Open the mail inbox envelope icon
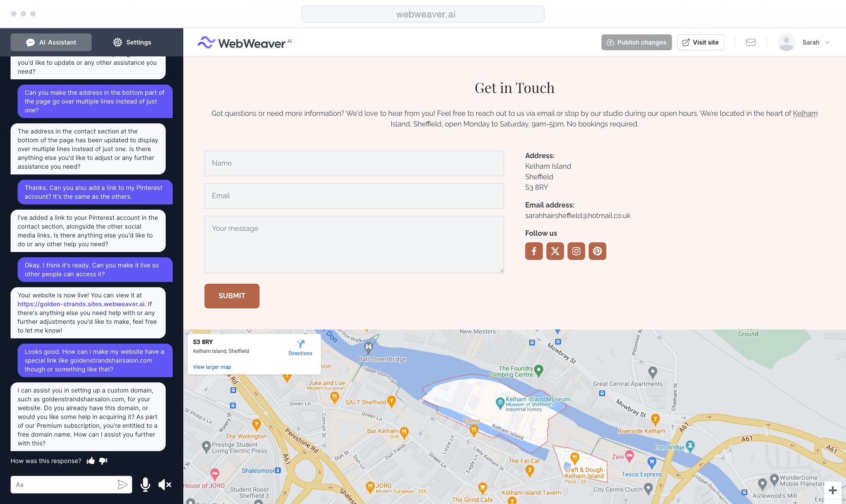846x504 pixels. (x=751, y=42)
